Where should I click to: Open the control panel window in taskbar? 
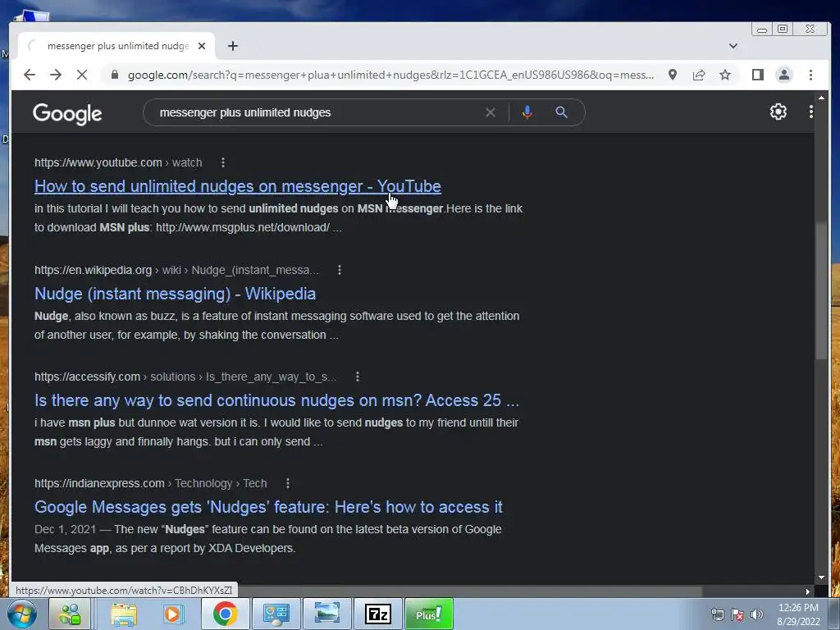point(276,614)
